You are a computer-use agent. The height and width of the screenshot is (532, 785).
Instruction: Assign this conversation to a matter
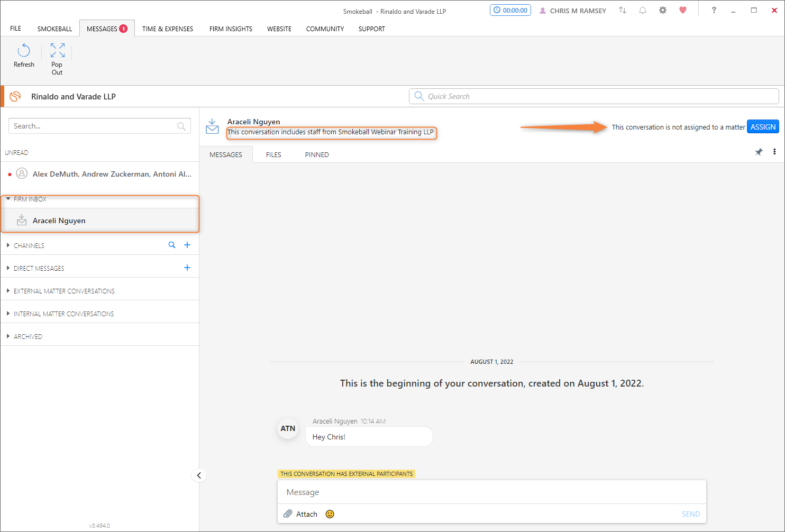(763, 127)
